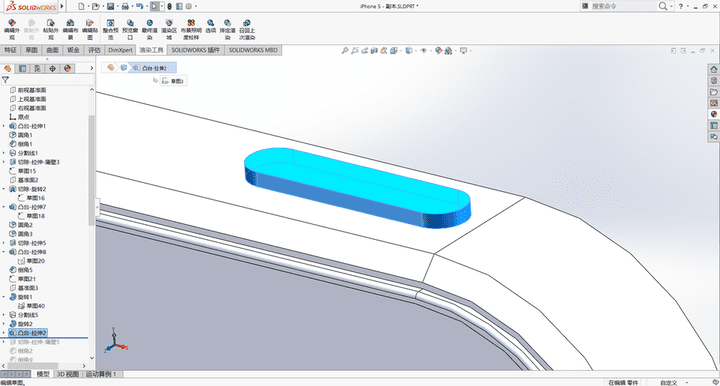
Task: Click the Open file icon
Action: [x=95, y=6]
